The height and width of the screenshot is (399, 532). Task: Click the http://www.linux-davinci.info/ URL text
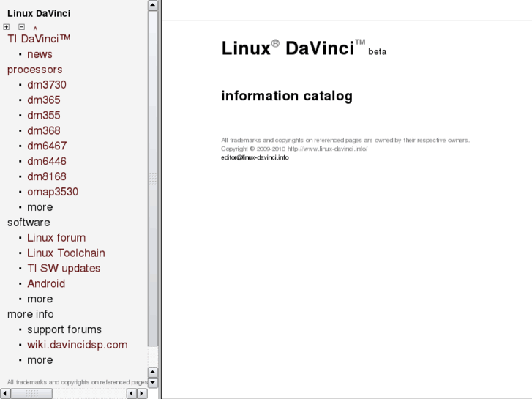[x=327, y=149]
